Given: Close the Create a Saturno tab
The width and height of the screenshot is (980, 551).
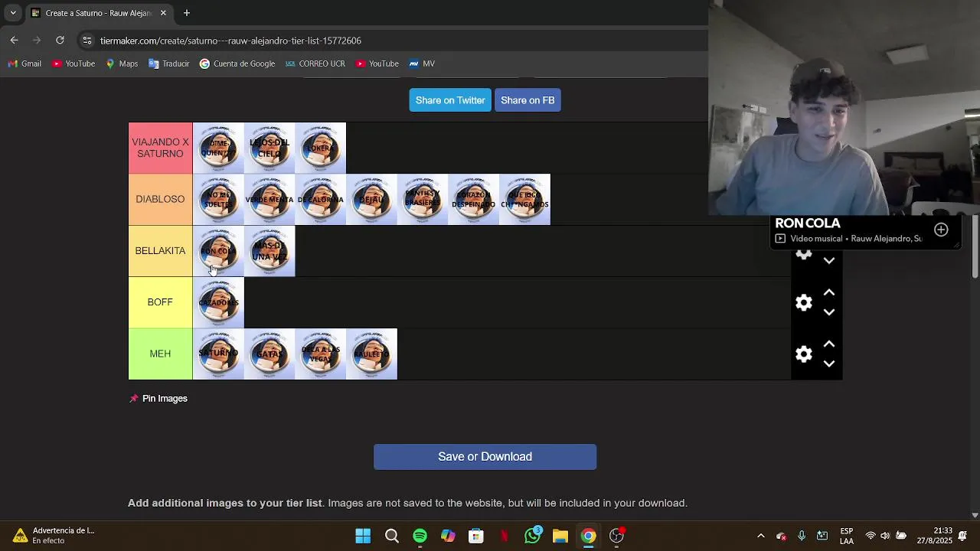Looking at the screenshot, I should point(163,13).
